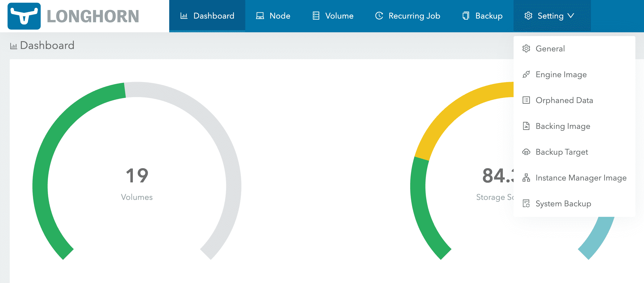Open the Volume tab label
The image size is (644, 283).
[x=339, y=16]
